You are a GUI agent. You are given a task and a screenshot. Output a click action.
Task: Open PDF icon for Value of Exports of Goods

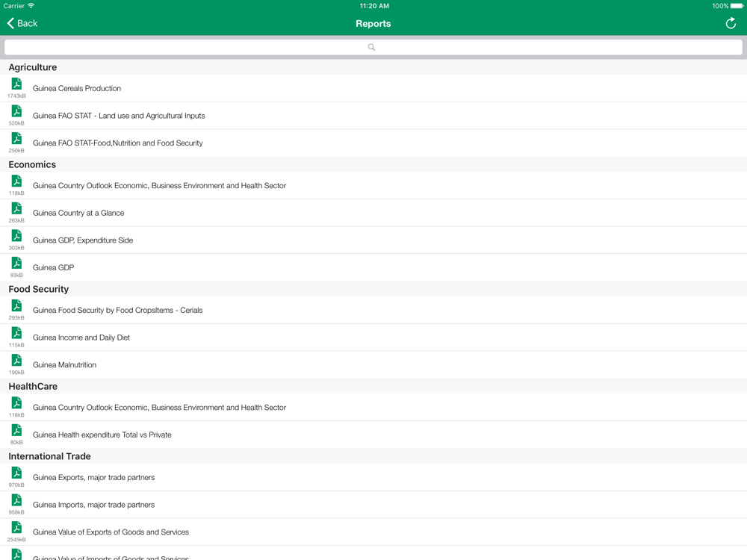coord(16,527)
